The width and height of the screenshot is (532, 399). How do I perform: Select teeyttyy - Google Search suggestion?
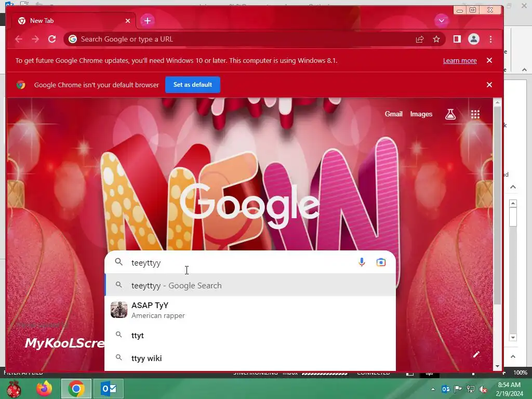coord(250,286)
